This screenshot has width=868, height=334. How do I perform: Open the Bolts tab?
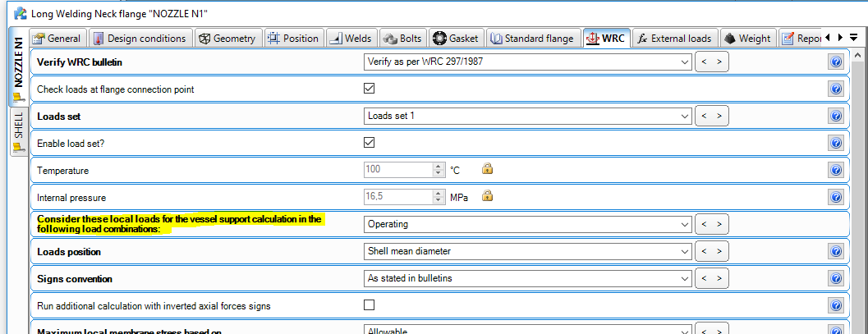[x=402, y=38]
